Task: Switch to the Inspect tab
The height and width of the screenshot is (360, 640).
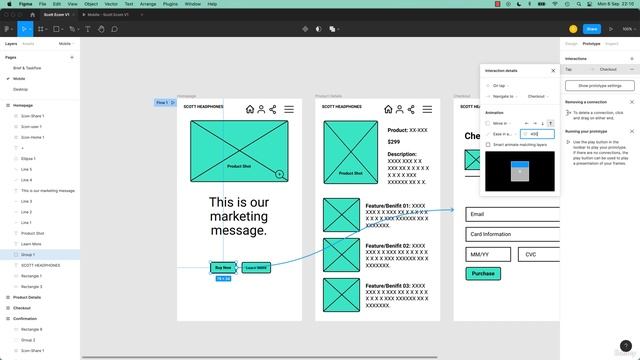Action: (x=612, y=44)
